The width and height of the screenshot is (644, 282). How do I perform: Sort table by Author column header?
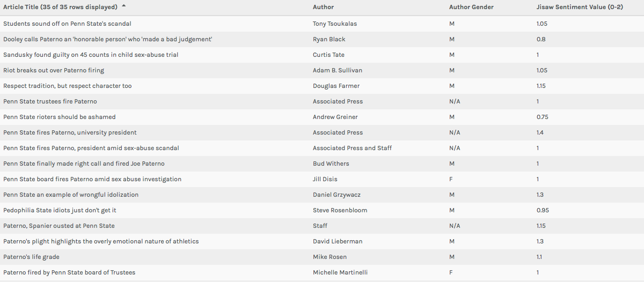pyautogui.click(x=323, y=7)
